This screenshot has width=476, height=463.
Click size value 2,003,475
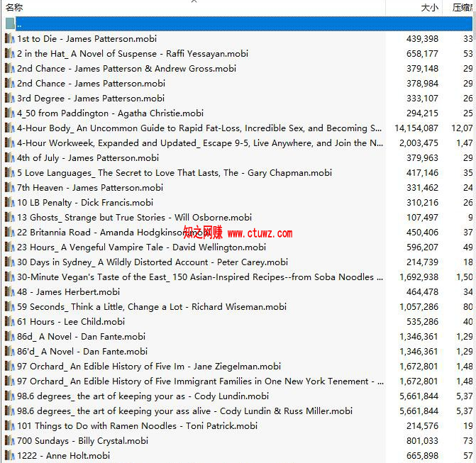coord(419,143)
